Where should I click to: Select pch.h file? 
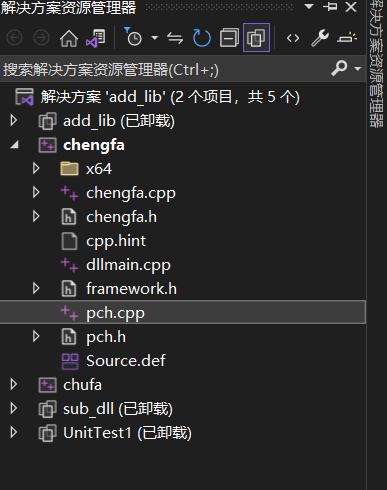[106, 337]
